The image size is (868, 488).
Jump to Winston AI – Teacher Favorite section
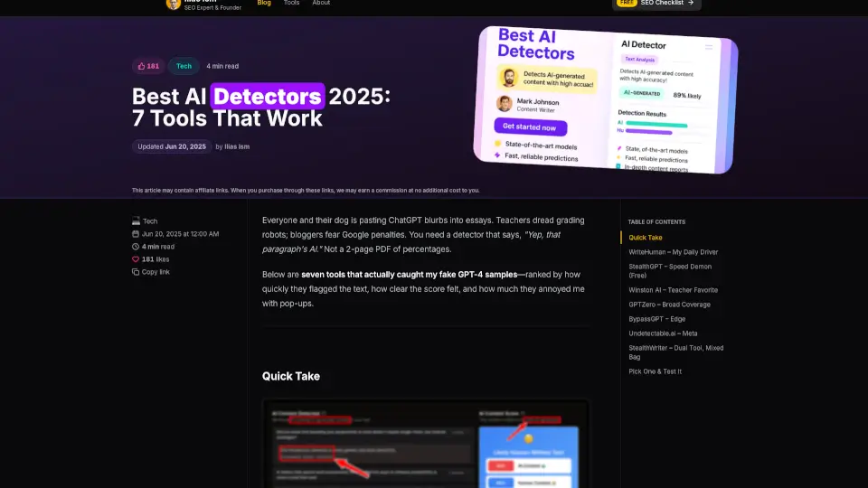(673, 290)
